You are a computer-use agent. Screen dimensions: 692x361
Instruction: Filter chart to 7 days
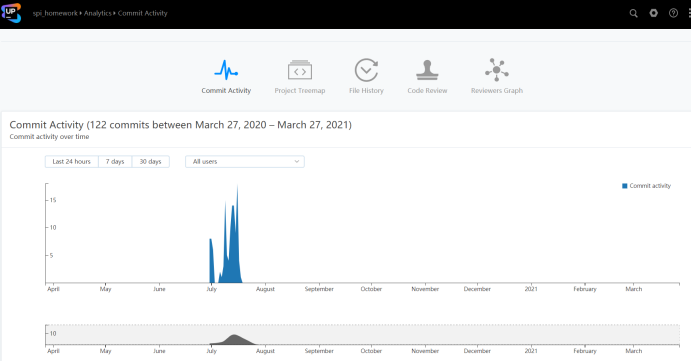tap(115, 162)
